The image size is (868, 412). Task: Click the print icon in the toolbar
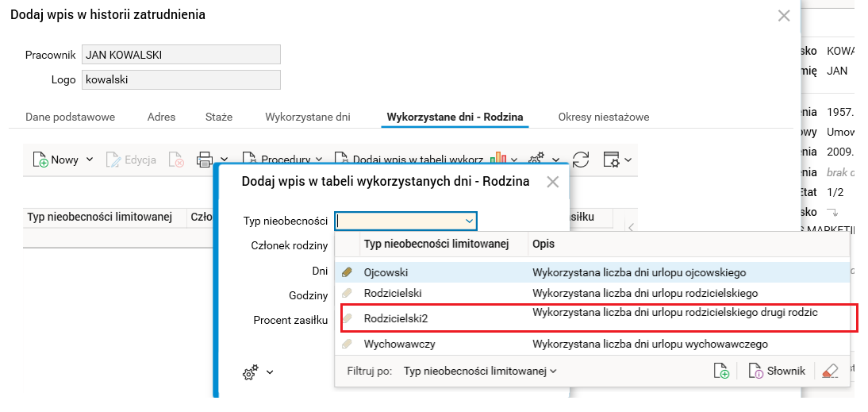click(205, 160)
